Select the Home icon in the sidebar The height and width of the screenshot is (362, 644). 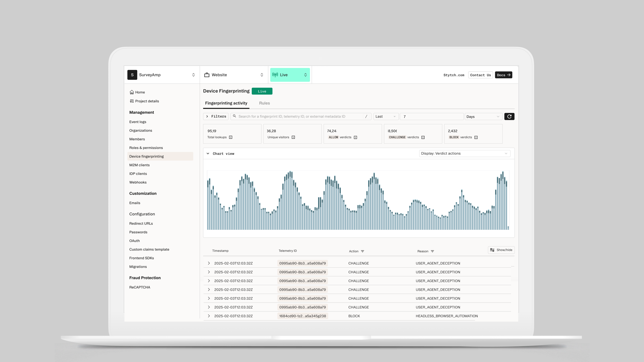click(x=132, y=92)
